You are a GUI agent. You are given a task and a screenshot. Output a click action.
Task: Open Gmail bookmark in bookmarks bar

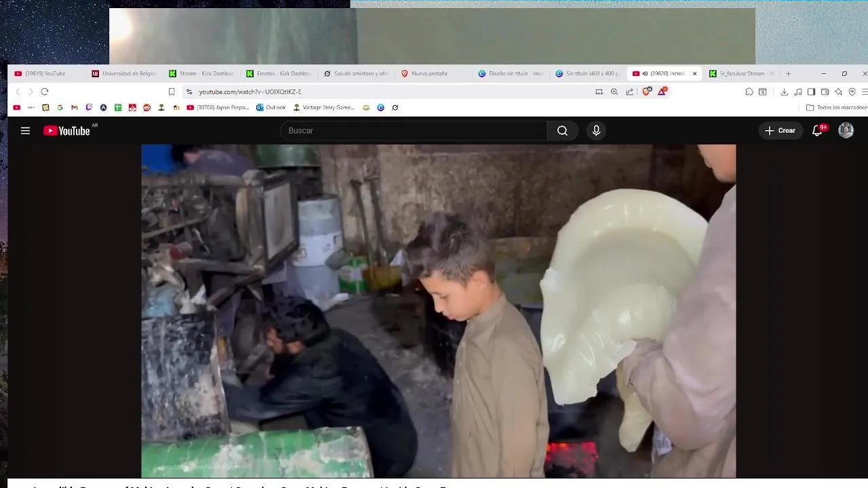[x=74, y=107]
